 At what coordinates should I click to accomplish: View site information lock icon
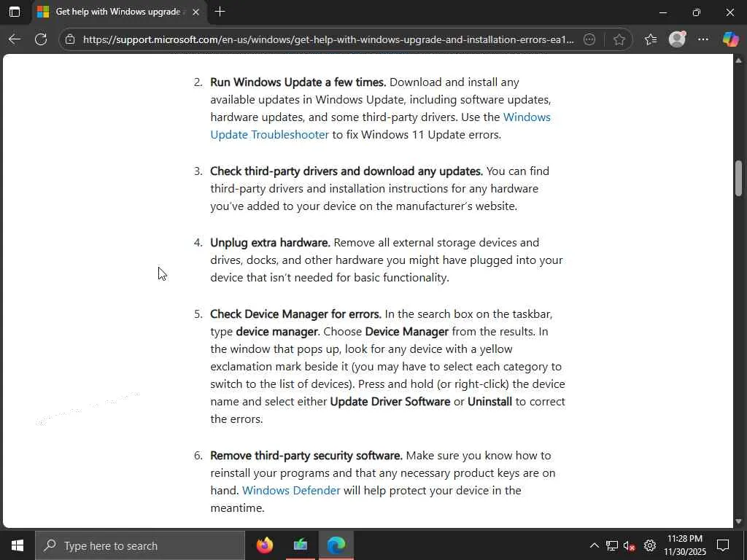[70, 39]
